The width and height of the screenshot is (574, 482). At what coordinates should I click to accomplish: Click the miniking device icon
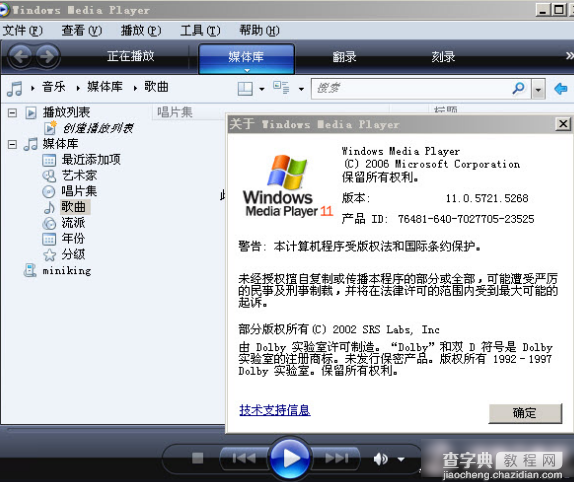coord(30,270)
